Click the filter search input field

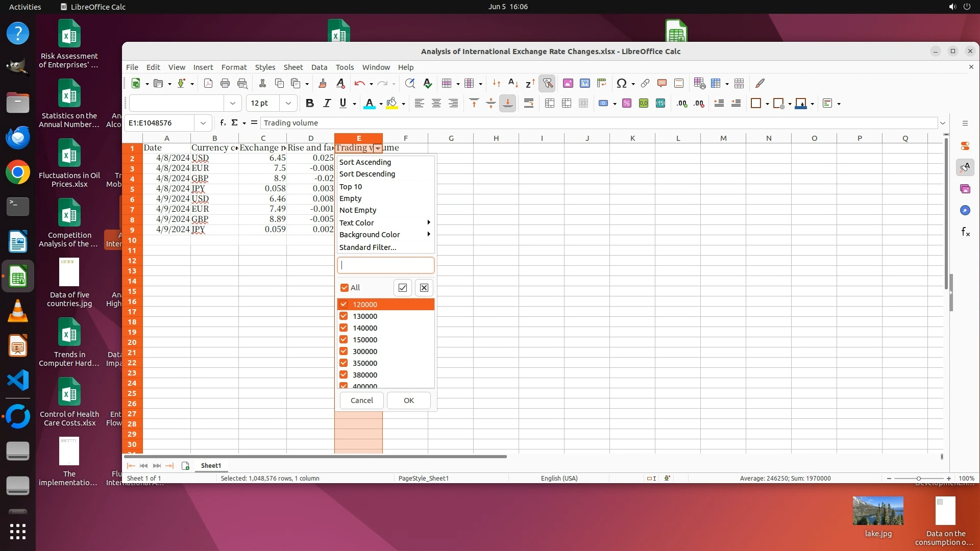tap(385, 265)
